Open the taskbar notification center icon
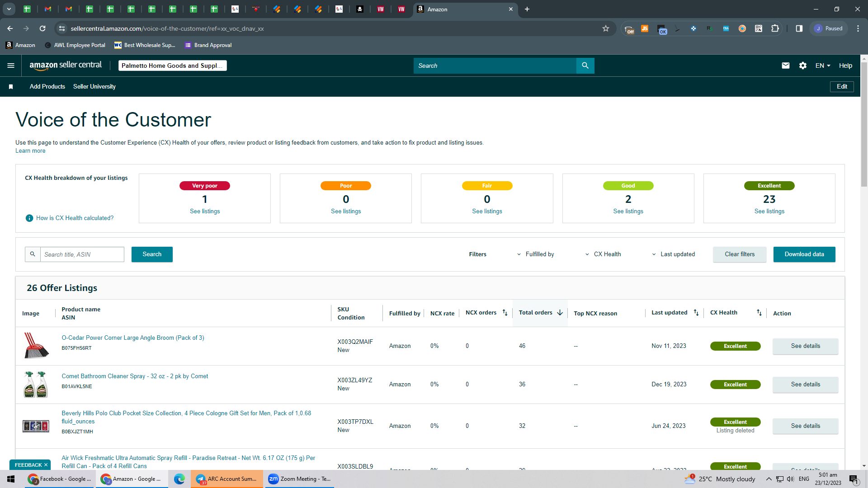Screen dimensions: 868x488 [854, 479]
